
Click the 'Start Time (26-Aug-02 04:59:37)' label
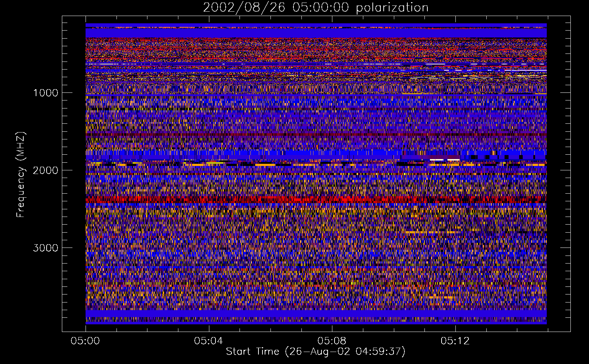pyautogui.click(x=316, y=352)
